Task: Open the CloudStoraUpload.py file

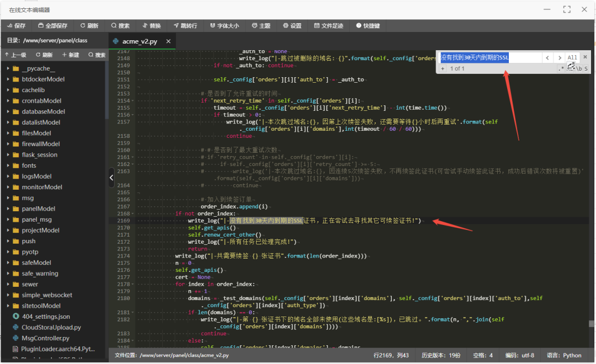Action: tap(51, 328)
